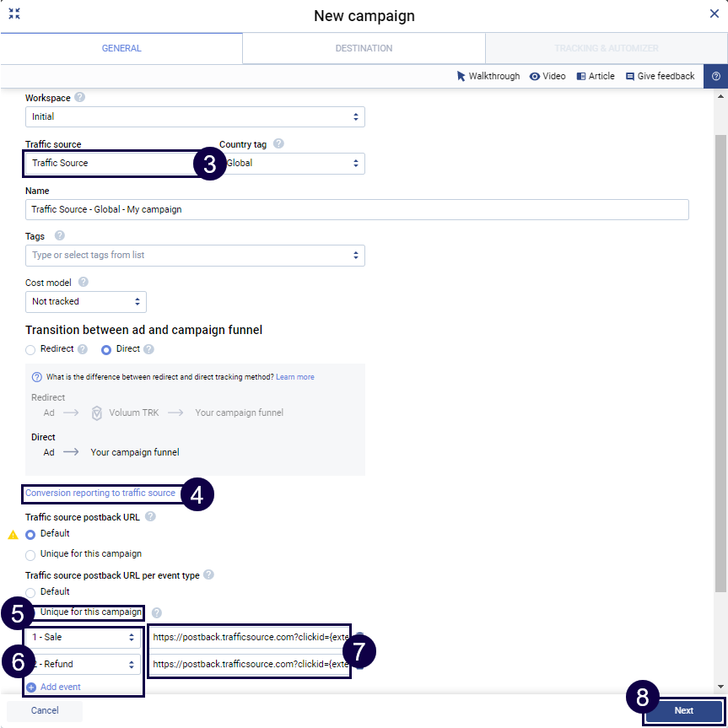Select the Redirect radio option
Viewport: 728px width, 728px height.
(x=31, y=349)
